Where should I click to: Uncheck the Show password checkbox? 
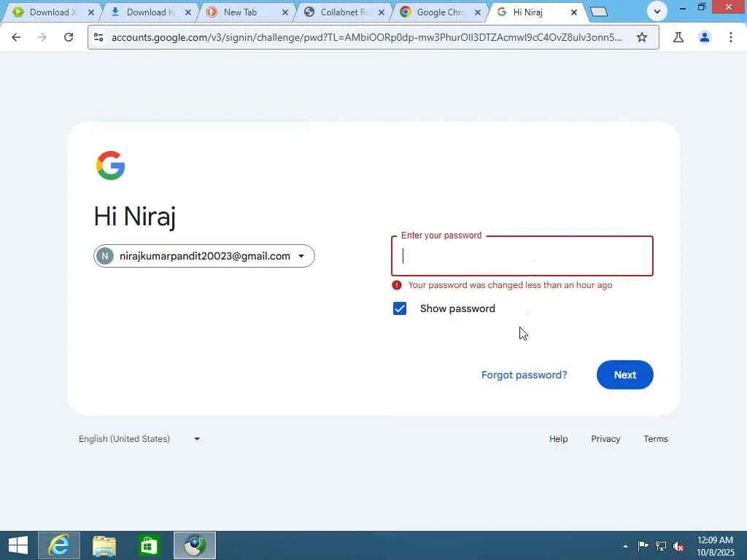400,308
